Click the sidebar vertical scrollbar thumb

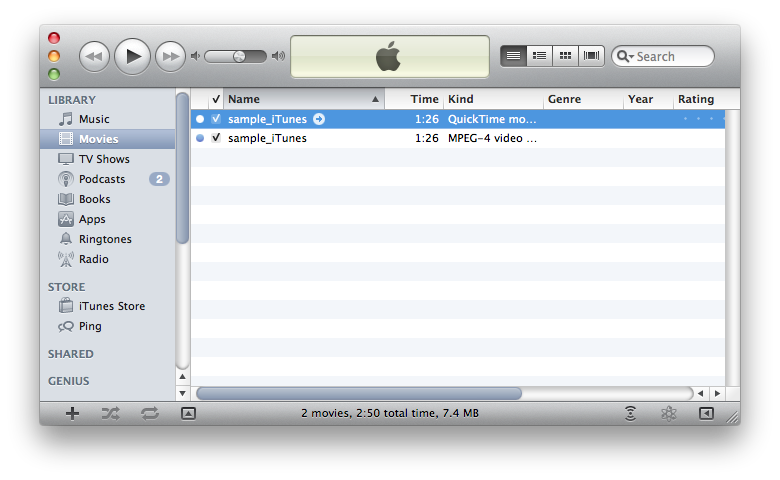click(183, 168)
